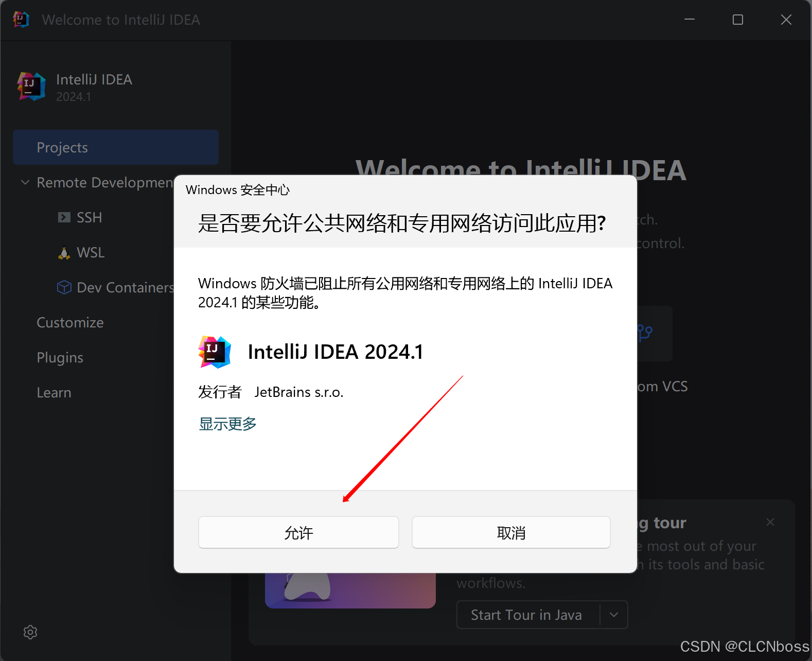The height and width of the screenshot is (661, 812).
Task: Open the Customize tab
Action: click(x=70, y=322)
